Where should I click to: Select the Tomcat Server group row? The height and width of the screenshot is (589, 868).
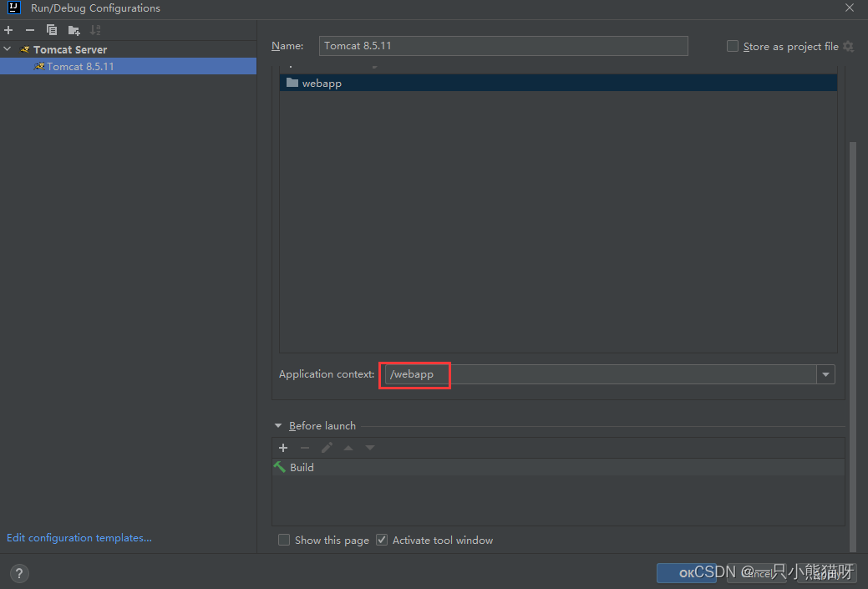click(129, 49)
